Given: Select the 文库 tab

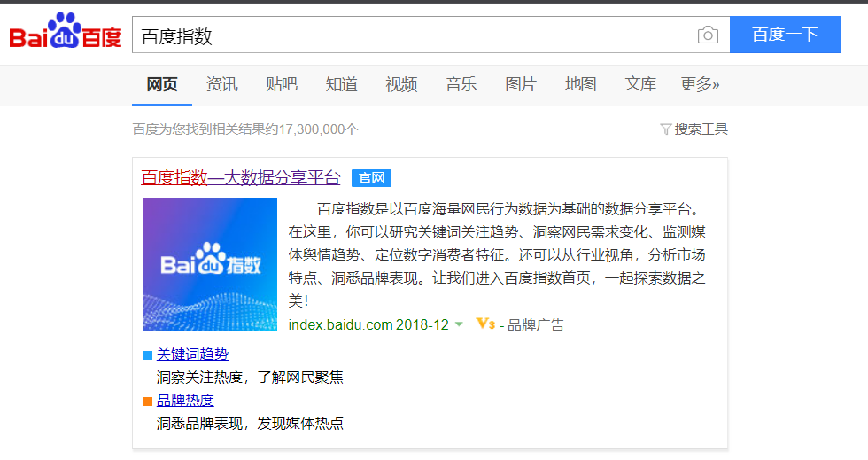Looking at the screenshot, I should [640, 84].
